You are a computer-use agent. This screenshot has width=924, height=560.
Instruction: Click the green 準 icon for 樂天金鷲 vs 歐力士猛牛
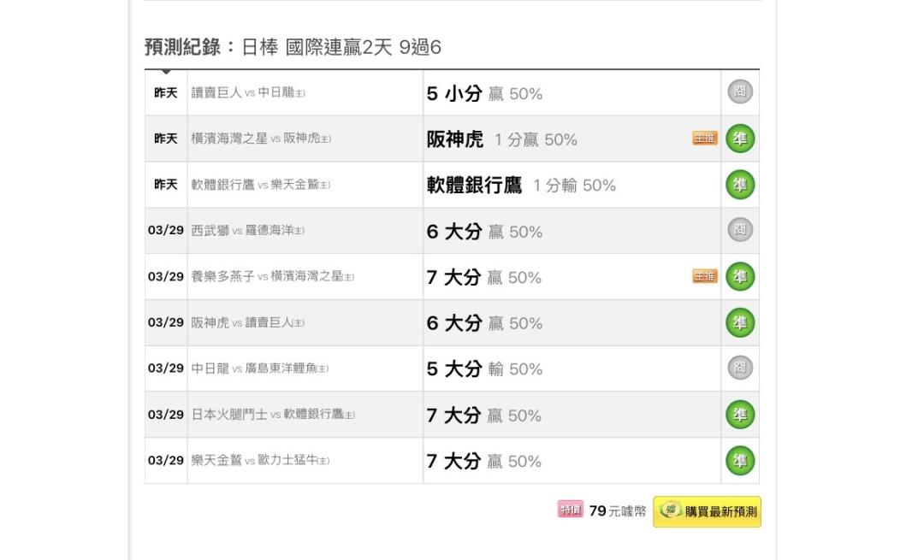point(740,461)
